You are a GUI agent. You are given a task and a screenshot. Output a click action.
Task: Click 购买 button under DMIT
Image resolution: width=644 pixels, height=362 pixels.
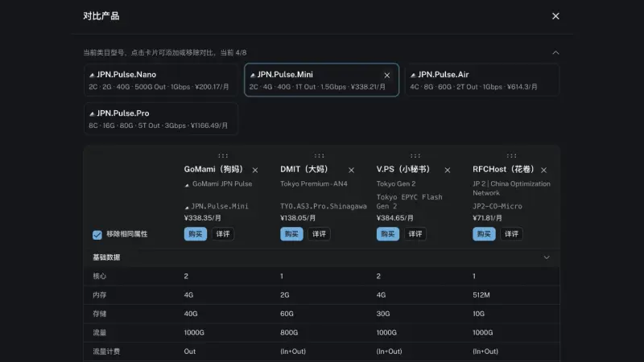[x=291, y=234]
